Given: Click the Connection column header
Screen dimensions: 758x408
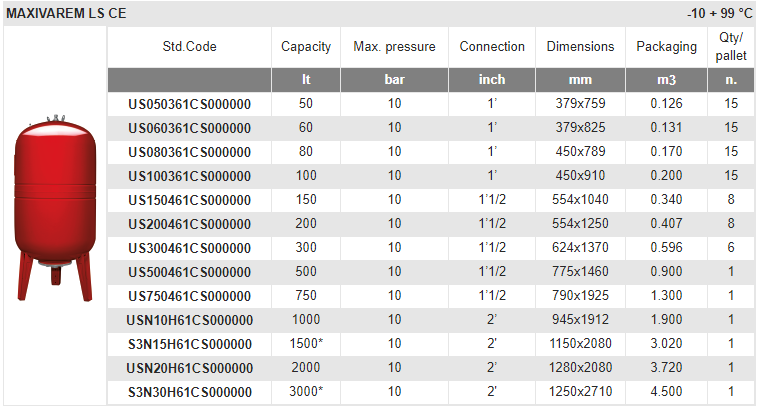Looking at the screenshot, I should 492,46.
